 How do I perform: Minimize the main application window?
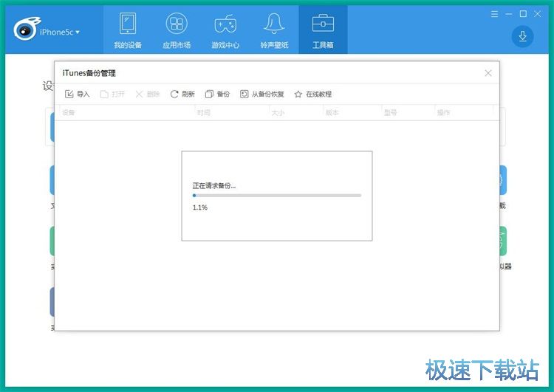[x=509, y=14]
